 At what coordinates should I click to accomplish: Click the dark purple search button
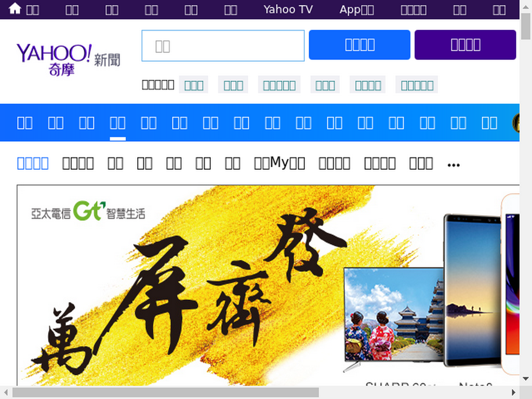coord(465,45)
